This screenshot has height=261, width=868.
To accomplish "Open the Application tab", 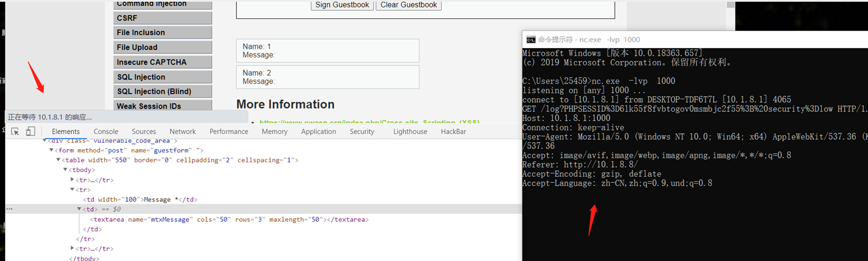I will (x=318, y=131).
